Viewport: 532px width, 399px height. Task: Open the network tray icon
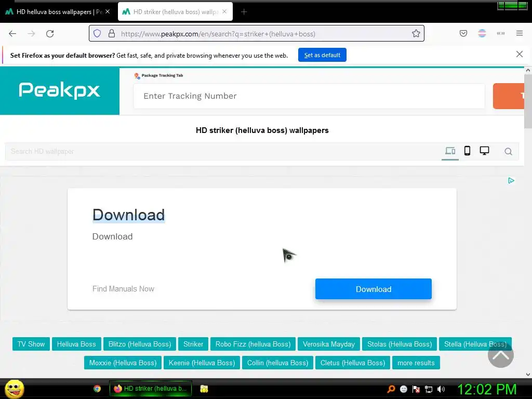coord(429,389)
